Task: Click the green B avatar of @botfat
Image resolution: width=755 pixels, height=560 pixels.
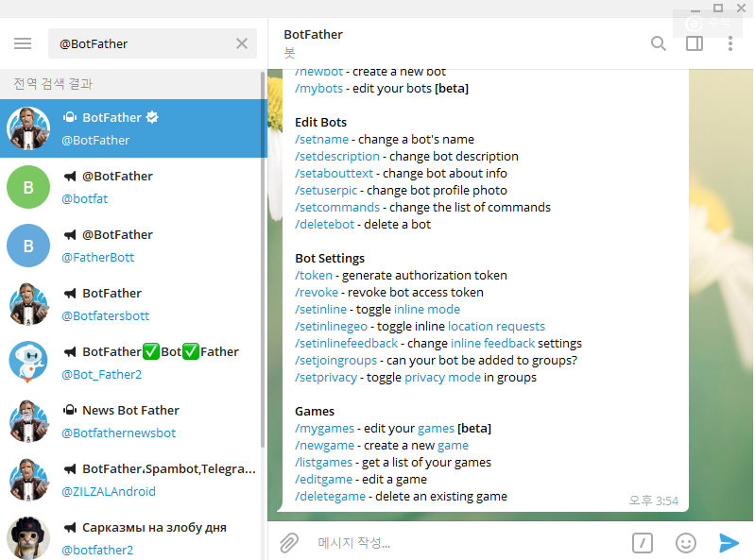Action: point(28,187)
